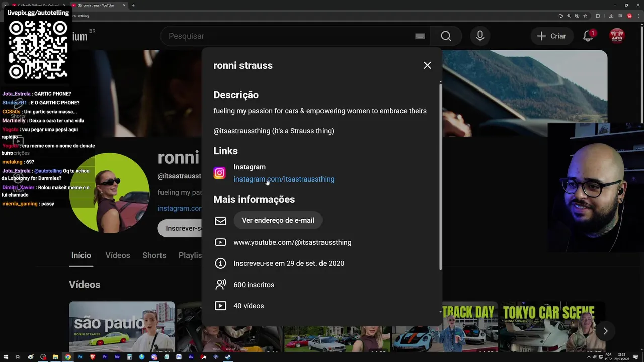Open the Windows Start menu
Image resolution: width=644 pixels, height=362 pixels.
coord(6,357)
